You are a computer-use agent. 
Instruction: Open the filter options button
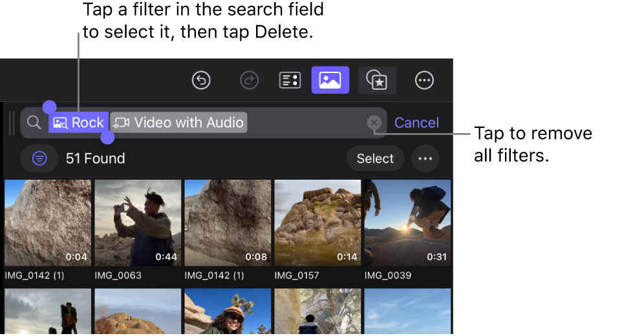pyautogui.click(x=39, y=158)
